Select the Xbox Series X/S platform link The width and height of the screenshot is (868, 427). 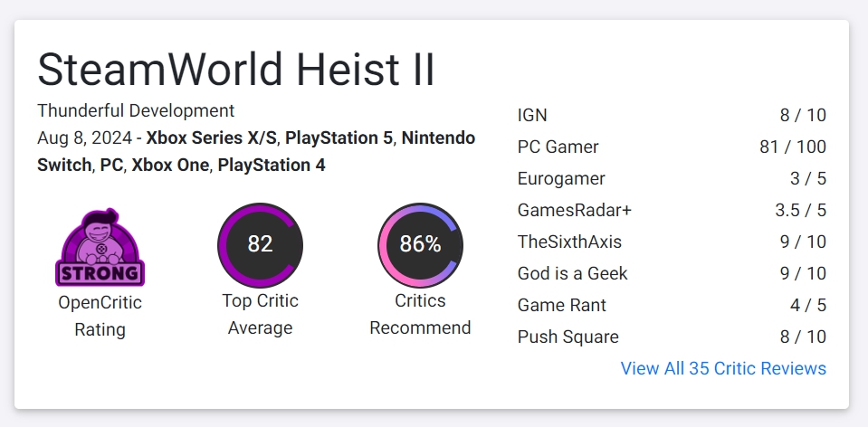pos(212,138)
